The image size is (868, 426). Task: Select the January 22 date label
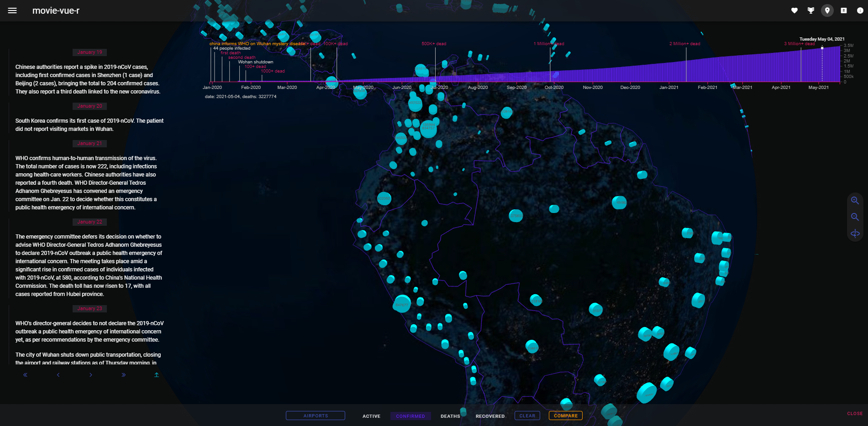point(89,222)
